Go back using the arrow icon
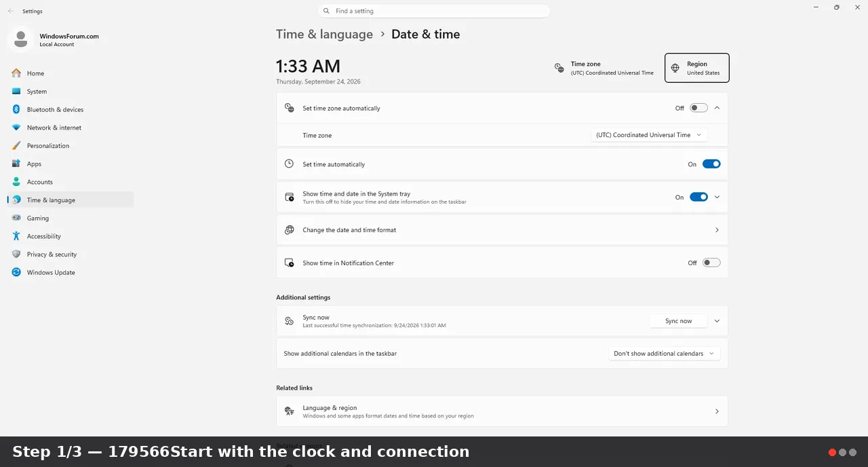 point(11,12)
